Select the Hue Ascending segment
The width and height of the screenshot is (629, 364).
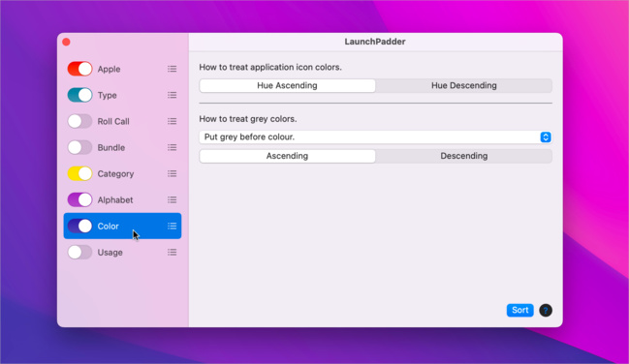287,85
